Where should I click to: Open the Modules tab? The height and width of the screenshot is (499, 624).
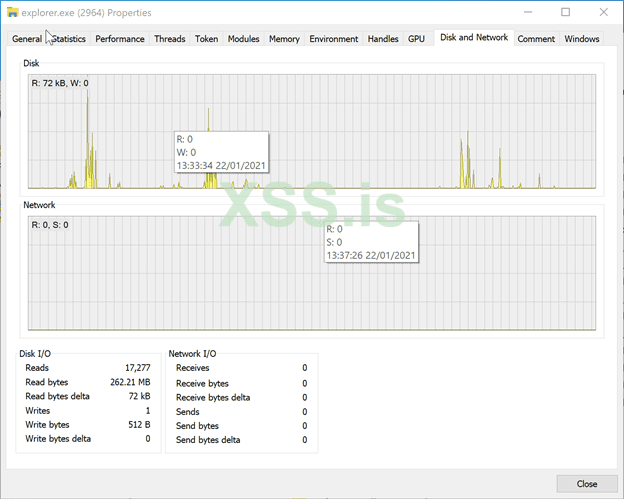243,39
